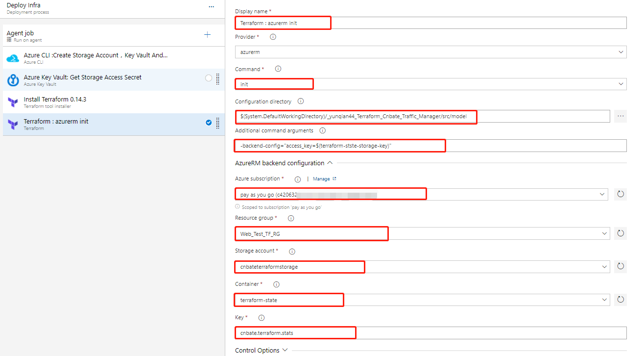Open the Azure subscription dropdown

click(422, 194)
